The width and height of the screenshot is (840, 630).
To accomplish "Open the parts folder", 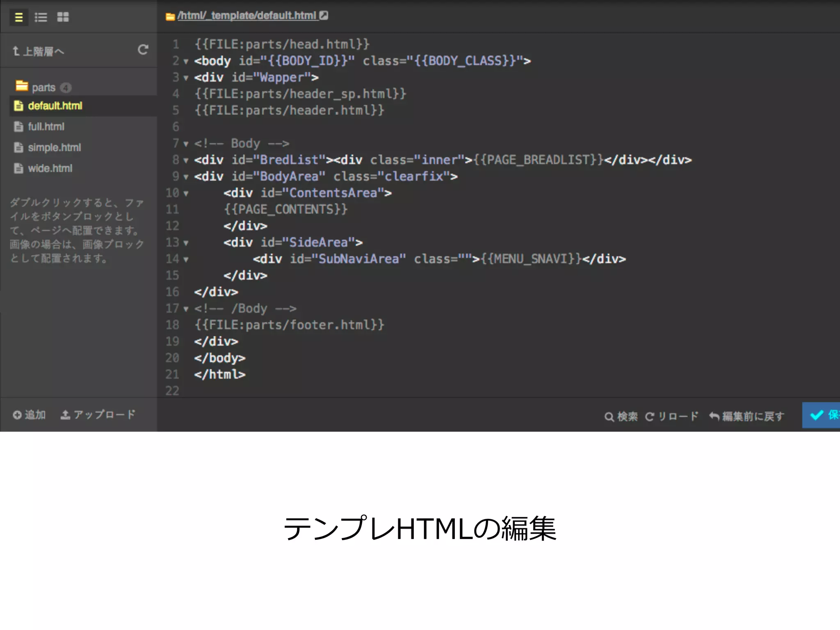I will point(43,87).
